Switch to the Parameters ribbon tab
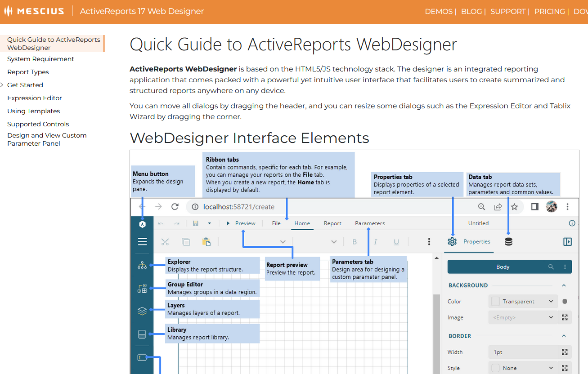 tap(369, 223)
